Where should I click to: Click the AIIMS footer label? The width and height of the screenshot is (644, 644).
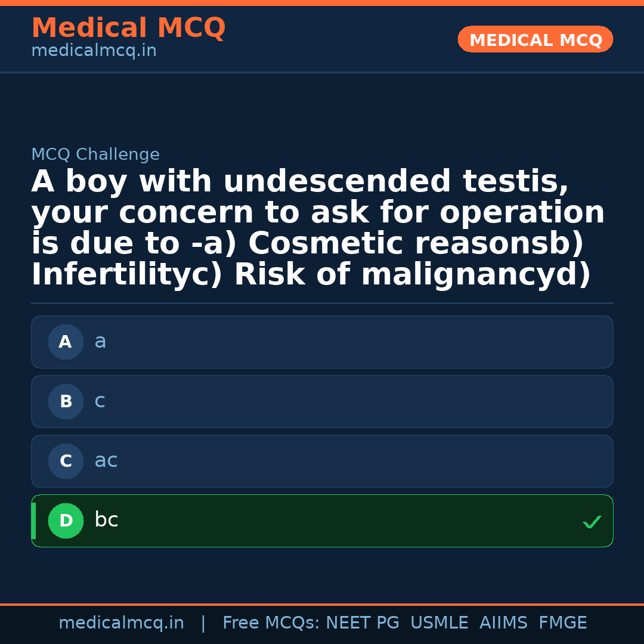[504, 622]
